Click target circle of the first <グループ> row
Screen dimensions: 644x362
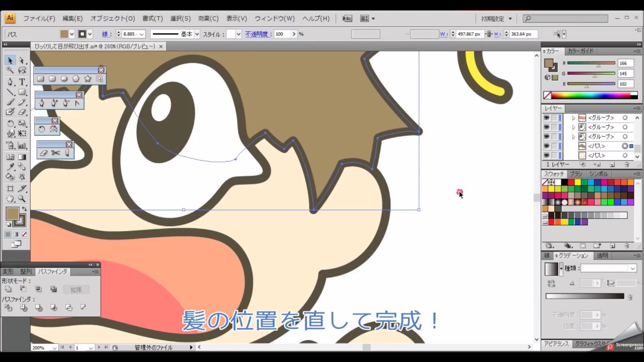tap(625, 118)
